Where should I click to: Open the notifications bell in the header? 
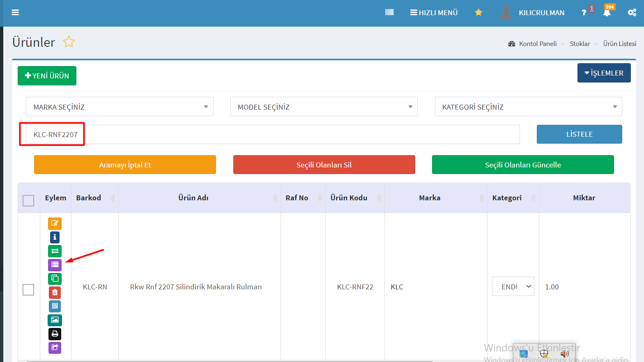tap(607, 12)
